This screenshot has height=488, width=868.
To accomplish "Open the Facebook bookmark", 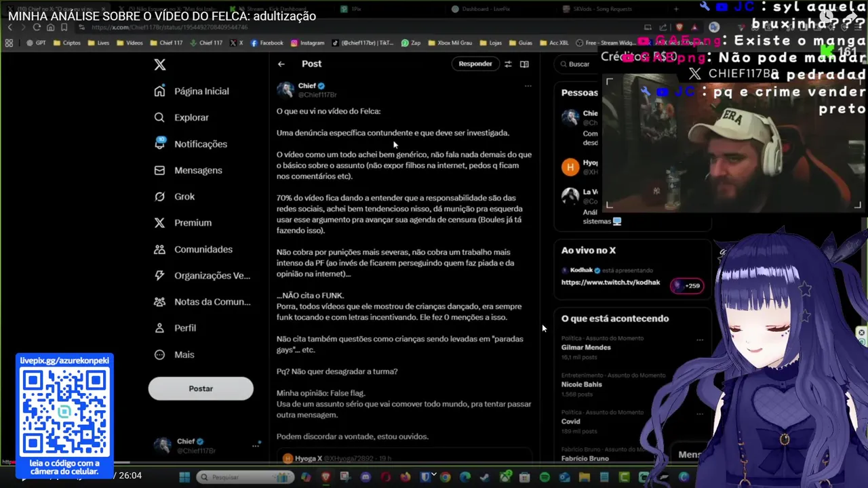I will [x=267, y=43].
